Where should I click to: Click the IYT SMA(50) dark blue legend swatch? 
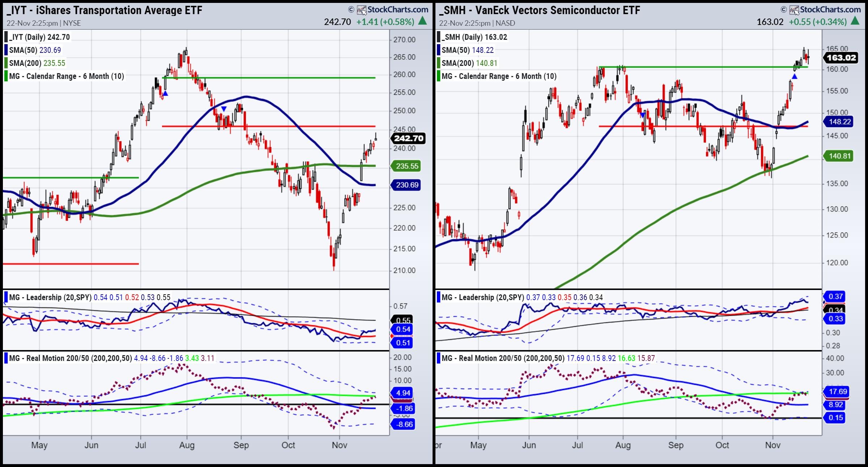6,50
